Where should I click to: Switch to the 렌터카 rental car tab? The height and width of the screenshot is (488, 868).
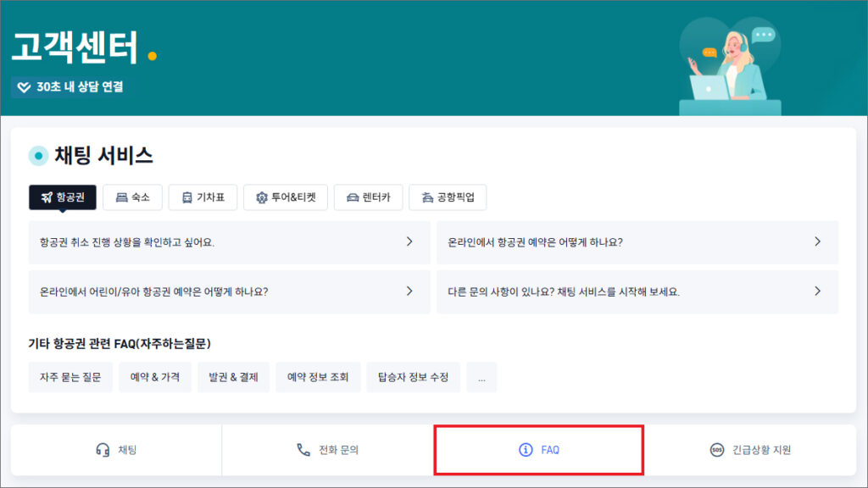[368, 197]
